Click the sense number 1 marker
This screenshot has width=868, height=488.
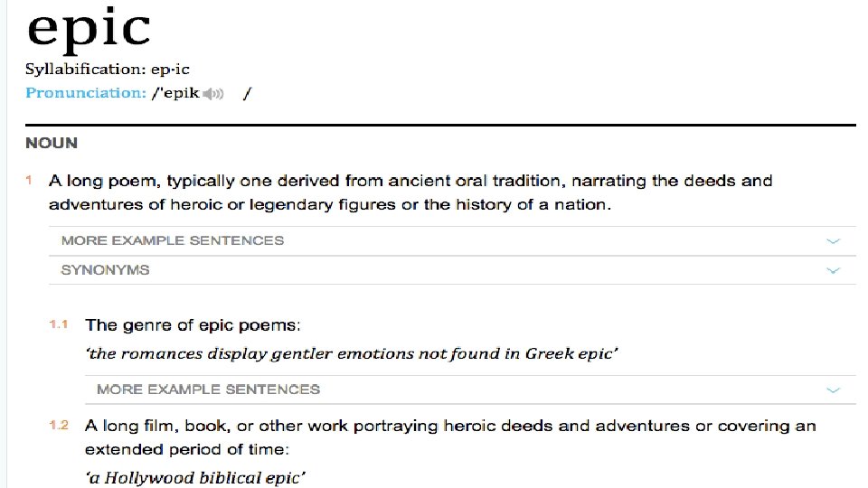(29, 181)
